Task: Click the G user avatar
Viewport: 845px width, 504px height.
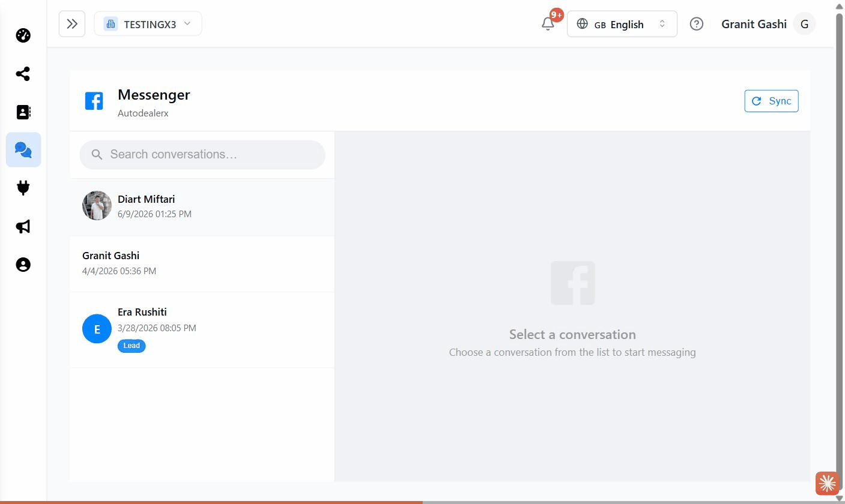Action: 804,24
